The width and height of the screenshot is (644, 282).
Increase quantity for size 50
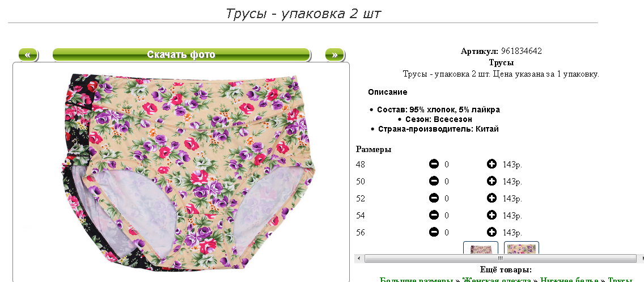[492, 182]
